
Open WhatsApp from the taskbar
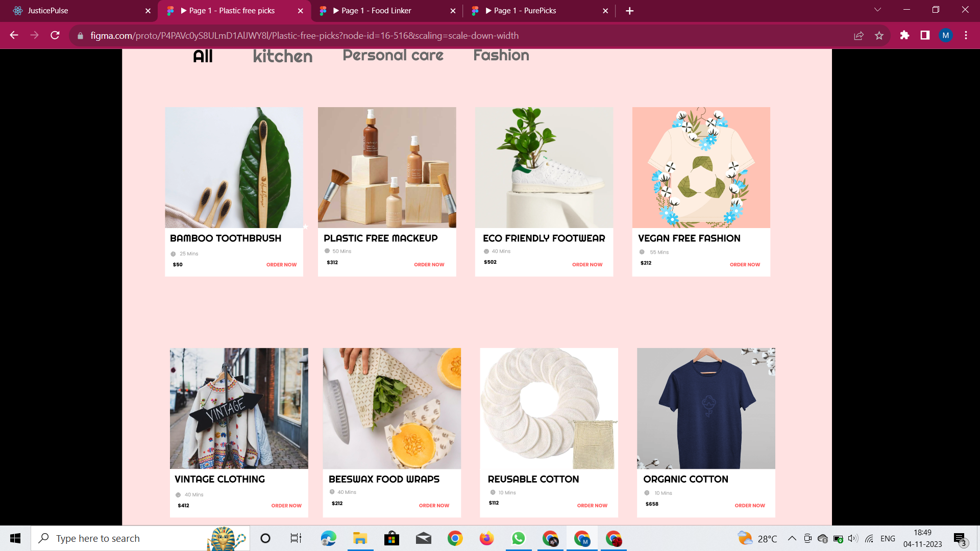pos(518,538)
